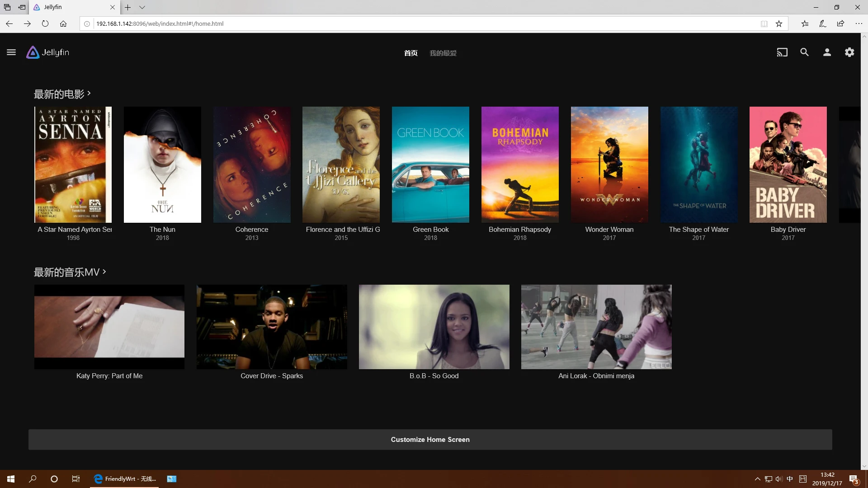The height and width of the screenshot is (488, 868).
Task: Open the Cover Drive - Sparks video
Action: (272, 327)
